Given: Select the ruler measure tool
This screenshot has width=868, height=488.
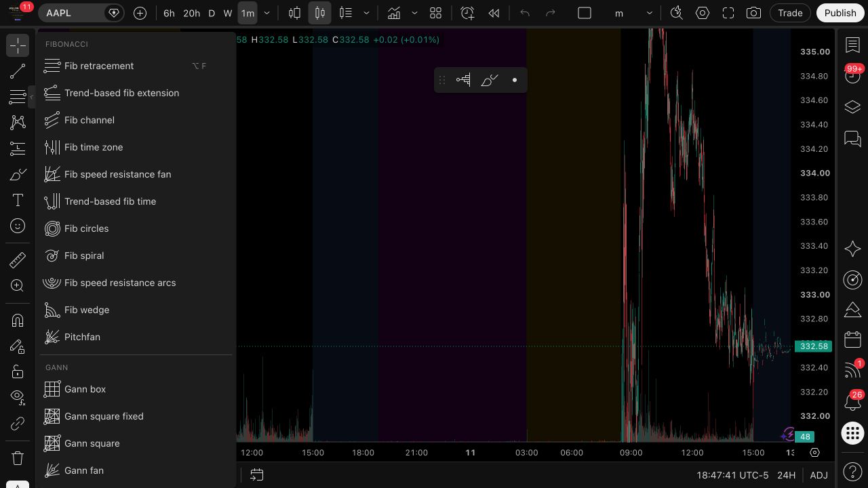Looking at the screenshot, I should [x=18, y=260].
